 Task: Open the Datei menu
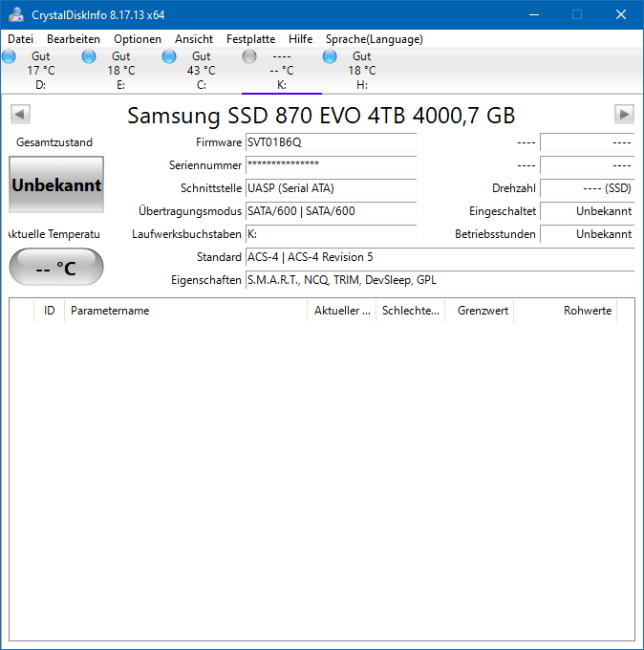pyautogui.click(x=20, y=39)
